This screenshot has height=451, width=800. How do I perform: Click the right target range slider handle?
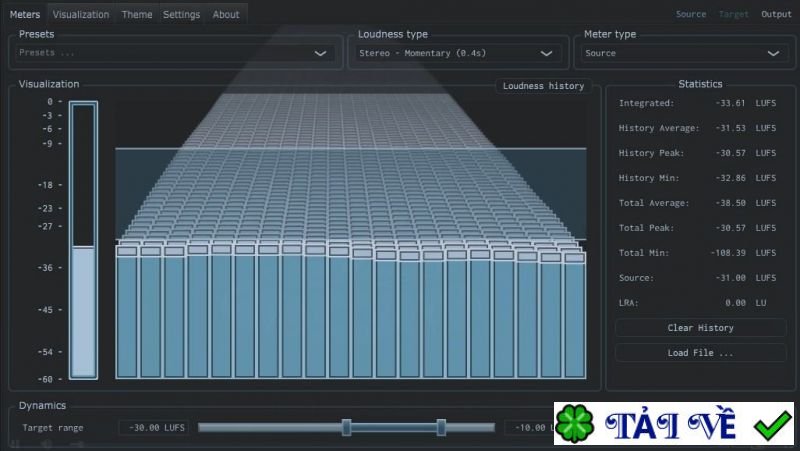(440, 428)
